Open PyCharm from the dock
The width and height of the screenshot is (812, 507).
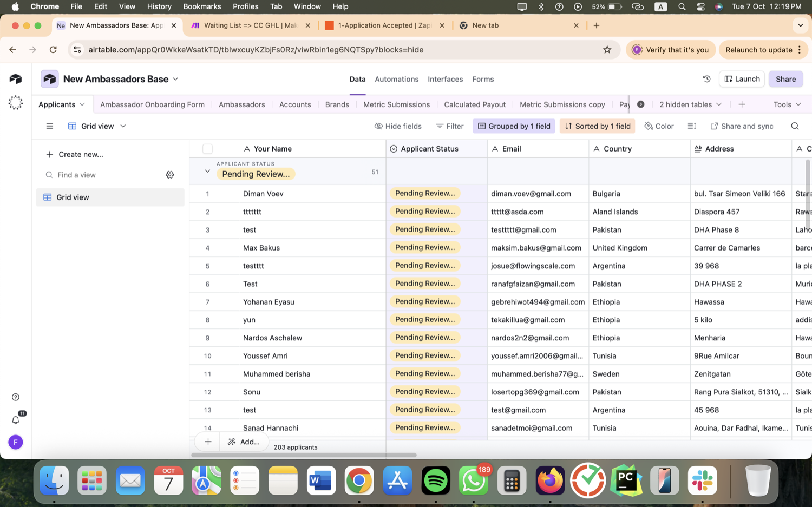click(626, 480)
